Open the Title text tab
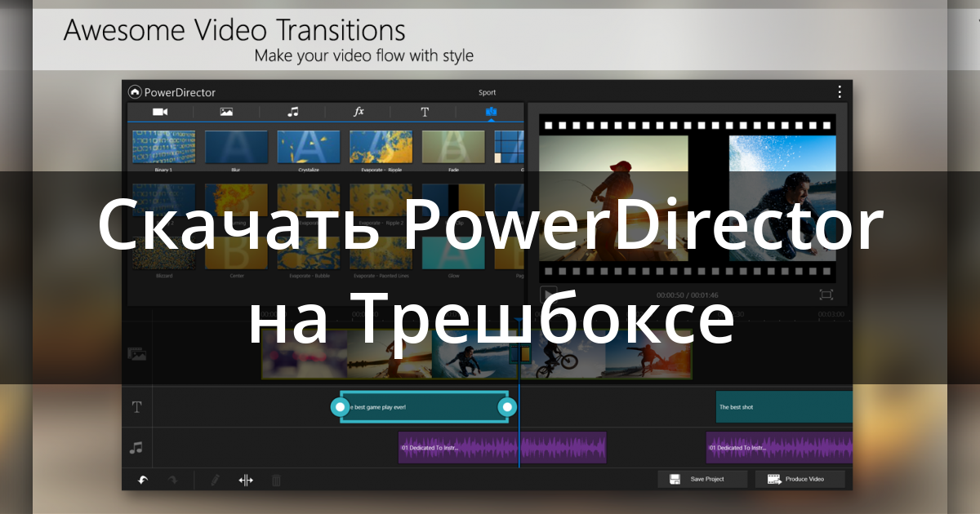The image size is (980, 514). (425, 113)
